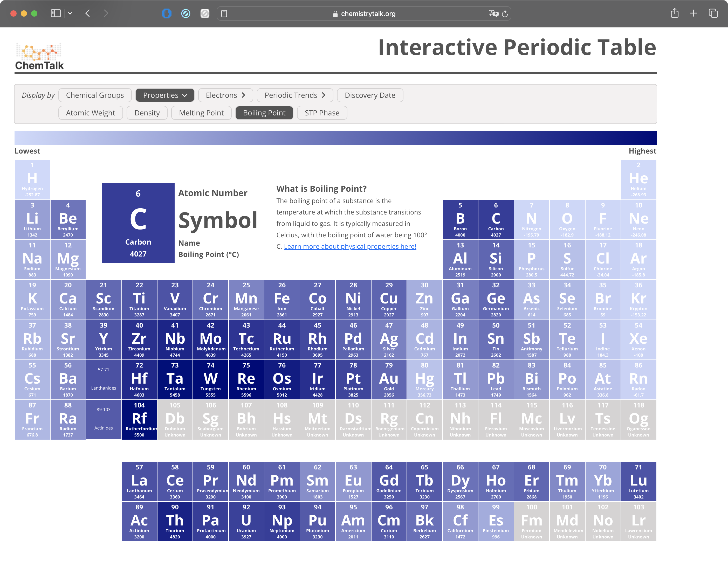728x568 pixels.
Task: Switch to Melting Point property
Action: click(x=201, y=113)
